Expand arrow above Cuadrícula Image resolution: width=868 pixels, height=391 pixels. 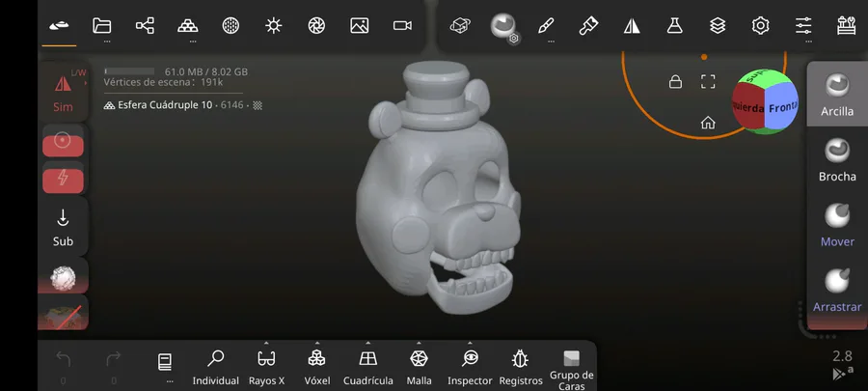[368, 343]
